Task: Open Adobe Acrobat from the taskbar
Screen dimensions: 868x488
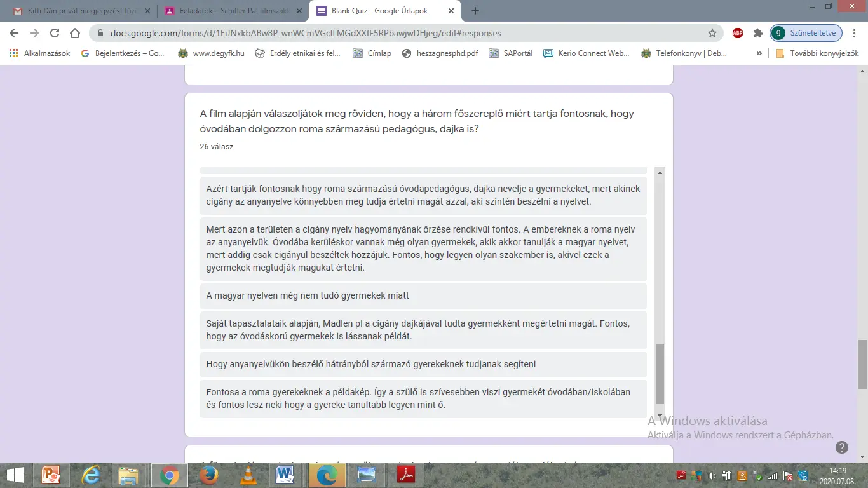Action: coord(406,475)
